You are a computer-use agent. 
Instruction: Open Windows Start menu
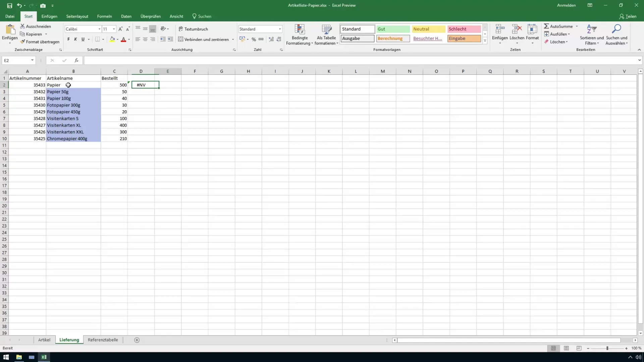(x=6, y=357)
